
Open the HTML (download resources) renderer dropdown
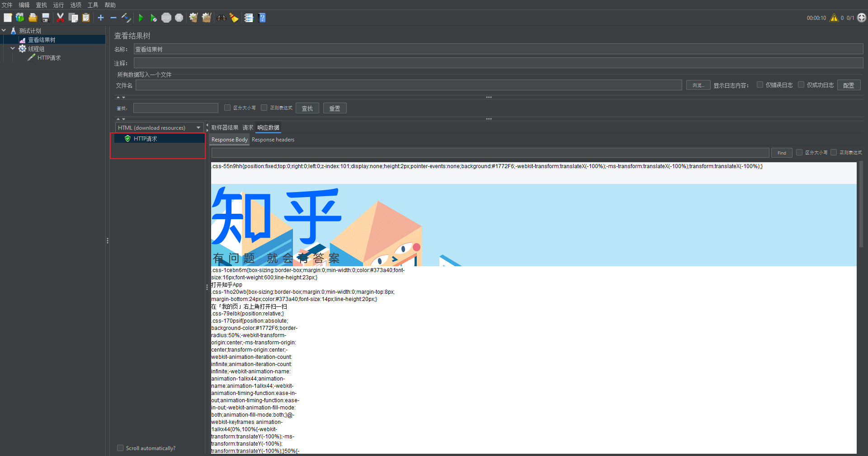(159, 128)
